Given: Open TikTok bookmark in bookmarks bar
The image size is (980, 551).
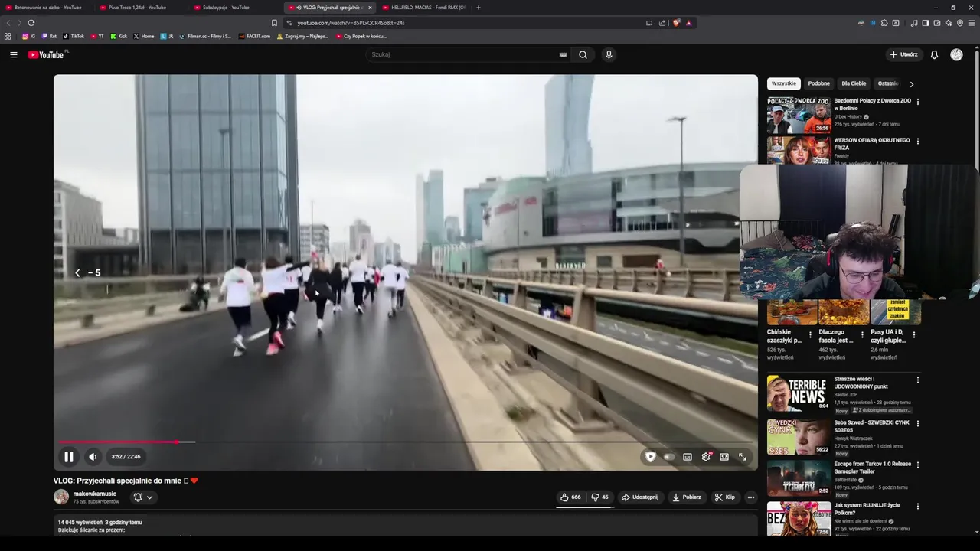Looking at the screenshot, I should (x=73, y=36).
